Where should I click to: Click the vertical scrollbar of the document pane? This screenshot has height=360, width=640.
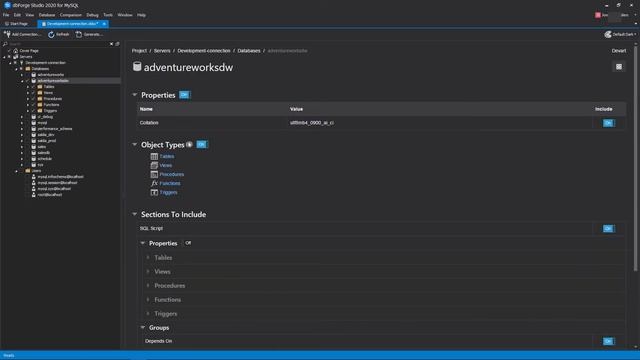[636, 158]
